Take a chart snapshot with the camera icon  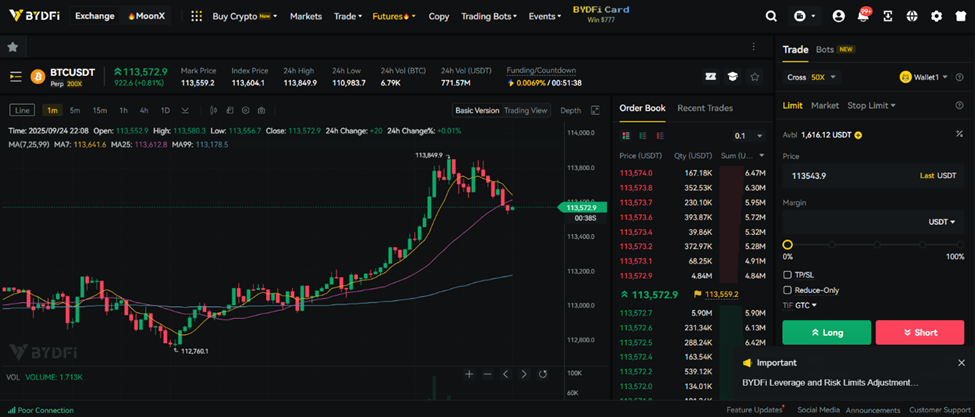[x=261, y=110]
